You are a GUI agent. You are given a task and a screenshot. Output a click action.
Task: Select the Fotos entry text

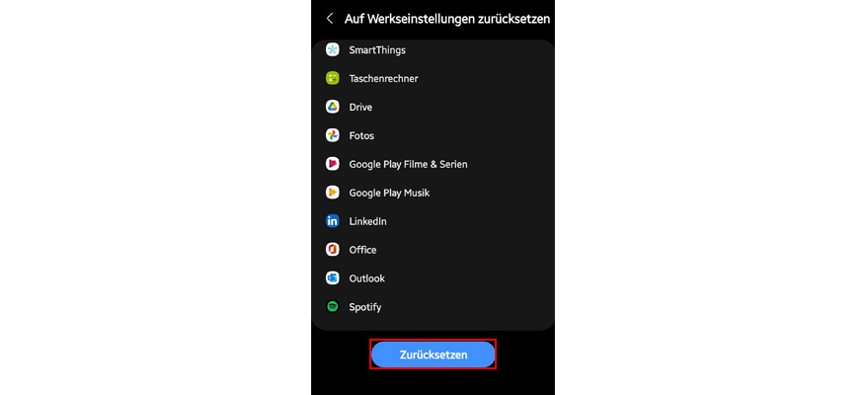point(361,135)
